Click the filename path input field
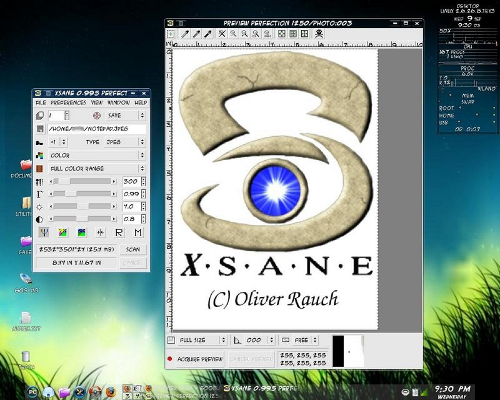The height and width of the screenshot is (400, 500). (x=97, y=129)
